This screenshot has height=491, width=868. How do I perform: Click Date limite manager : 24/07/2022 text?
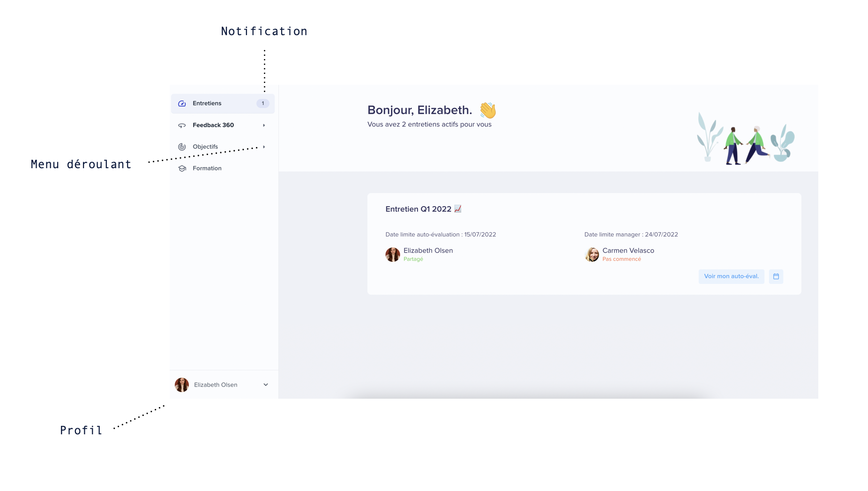coord(631,234)
